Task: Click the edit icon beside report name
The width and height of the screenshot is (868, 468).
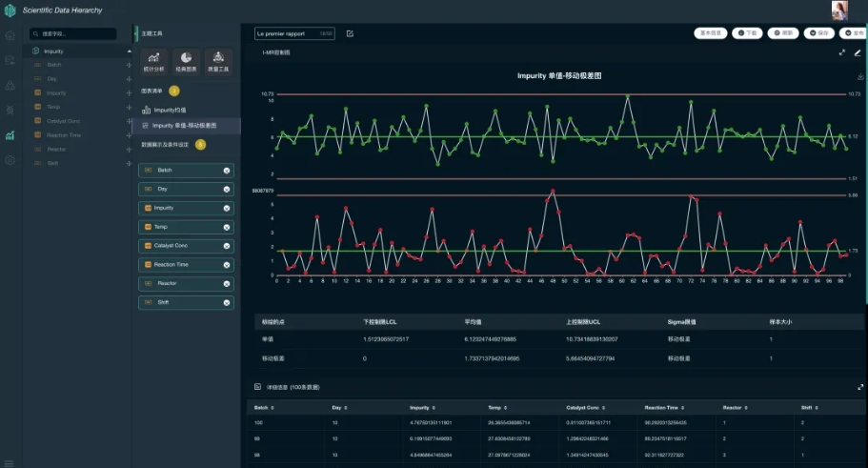Action: (350, 33)
